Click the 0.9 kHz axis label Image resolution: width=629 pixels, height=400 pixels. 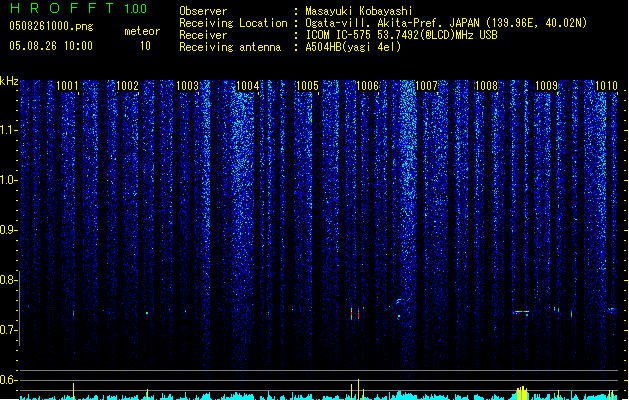(8, 230)
